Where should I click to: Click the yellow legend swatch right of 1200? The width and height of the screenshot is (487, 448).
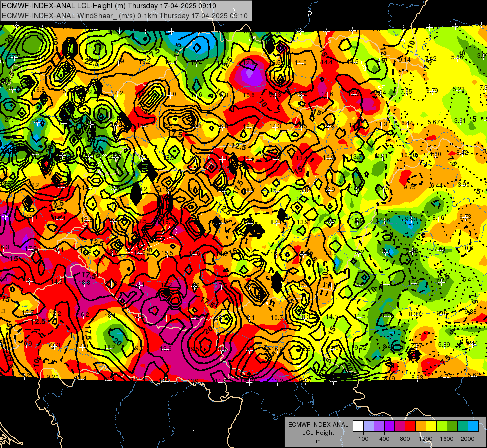point(431,426)
